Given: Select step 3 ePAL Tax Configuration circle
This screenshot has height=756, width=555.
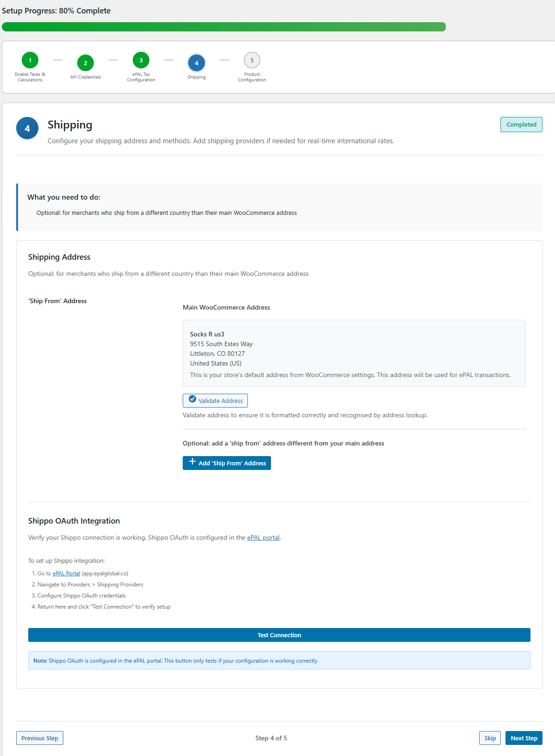Looking at the screenshot, I should 141,60.
